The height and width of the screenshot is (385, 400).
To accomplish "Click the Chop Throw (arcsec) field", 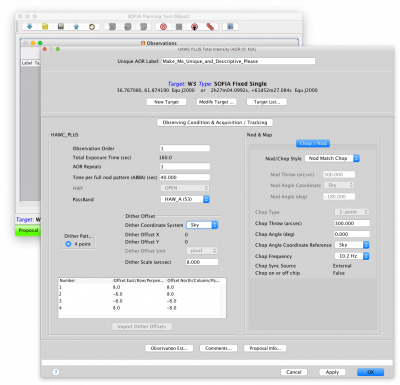I will (x=352, y=223).
